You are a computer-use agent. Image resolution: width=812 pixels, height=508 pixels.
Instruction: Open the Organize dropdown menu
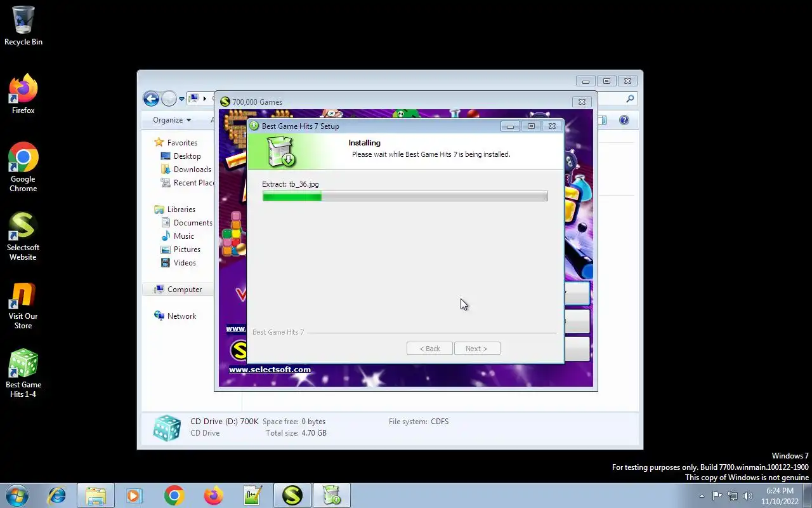pyautogui.click(x=171, y=120)
